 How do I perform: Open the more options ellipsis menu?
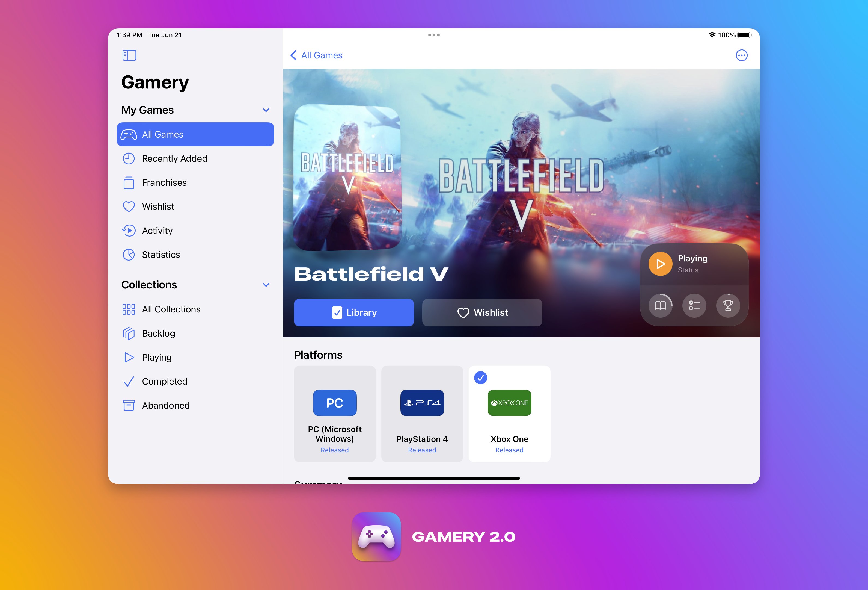coord(742,55)
